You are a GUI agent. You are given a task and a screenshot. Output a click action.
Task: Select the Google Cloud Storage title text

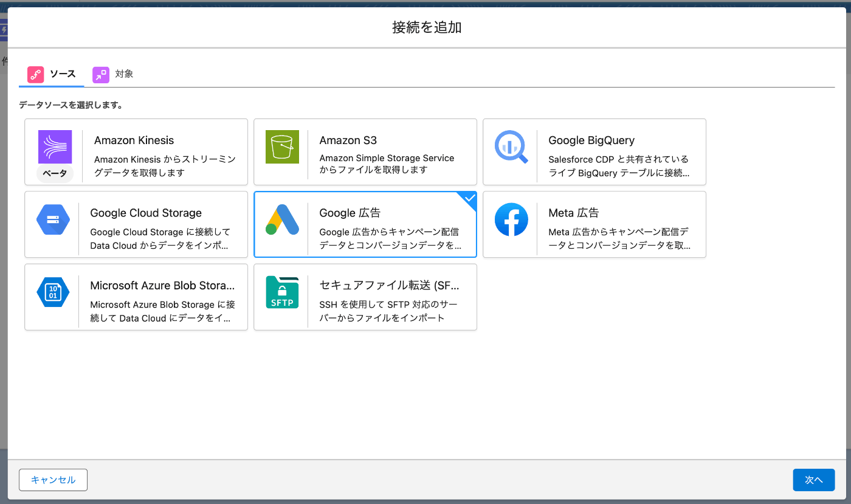[146, 213]
